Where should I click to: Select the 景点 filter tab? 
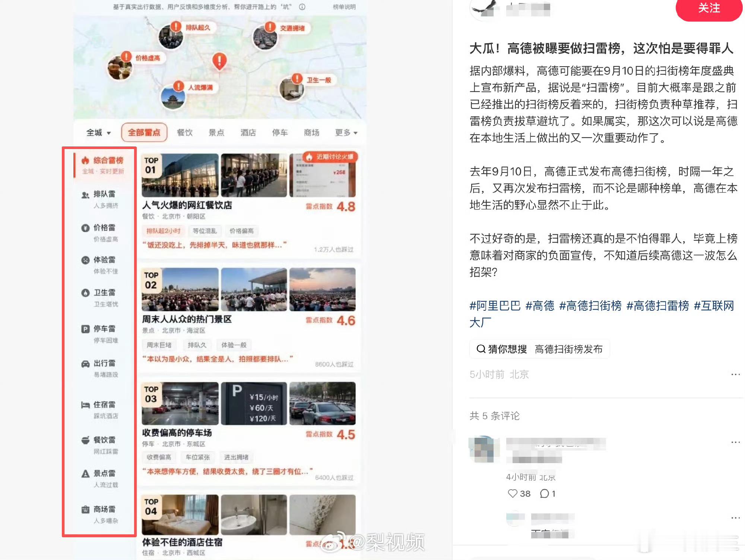click(x=216, y=133)
